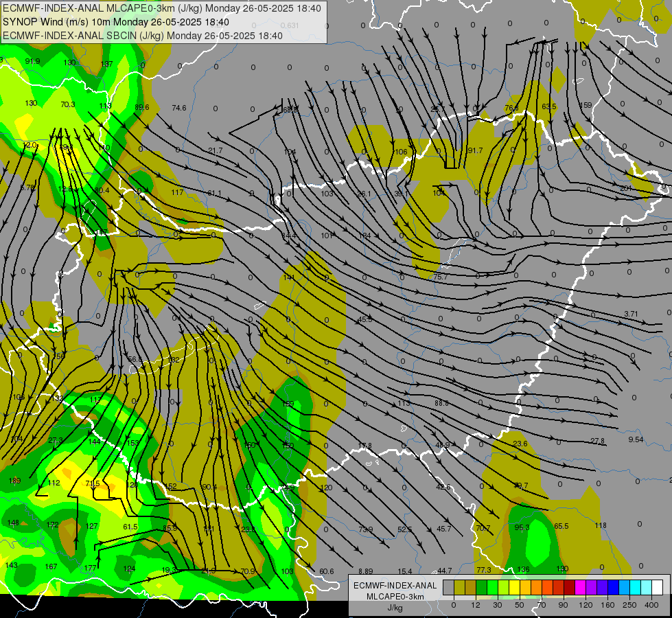The height and width of the screenshot is (618, 672).
Task: Click the map value '3.71'
Action: point(631,314)
